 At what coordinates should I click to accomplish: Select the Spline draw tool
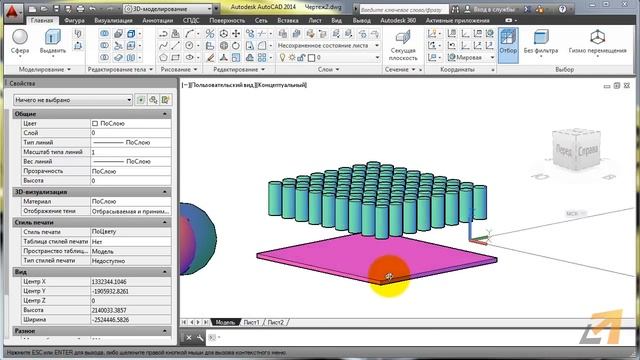tap(164, 45)
